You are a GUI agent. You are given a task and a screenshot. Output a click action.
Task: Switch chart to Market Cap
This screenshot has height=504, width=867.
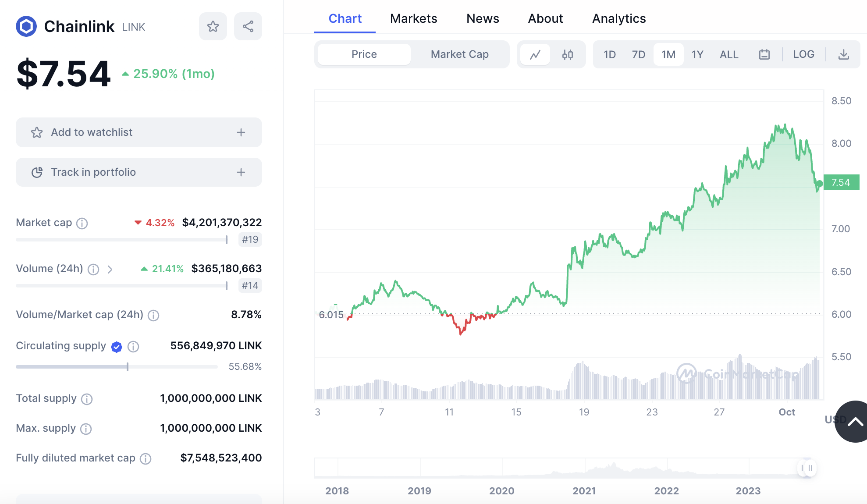[x=459, y=54]
